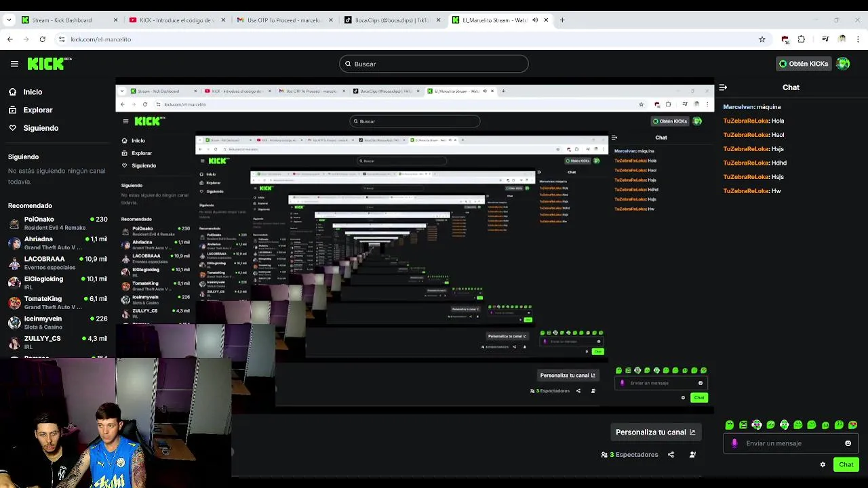This screenshot has width=868, height=488.
Task: Switch to Boca.Clips TikTok tab
Action: point(391,20)
